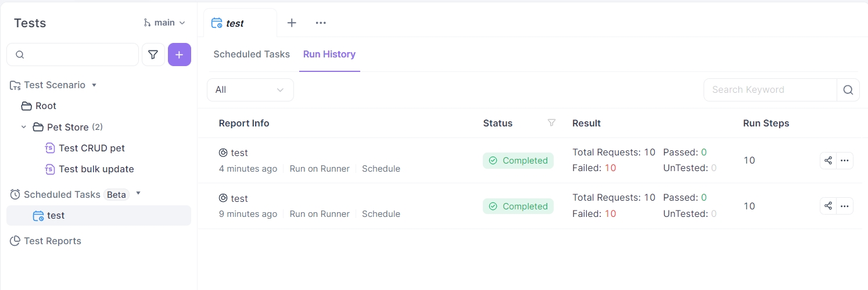Open more options for 9 minutes ago report

[845, 206]
